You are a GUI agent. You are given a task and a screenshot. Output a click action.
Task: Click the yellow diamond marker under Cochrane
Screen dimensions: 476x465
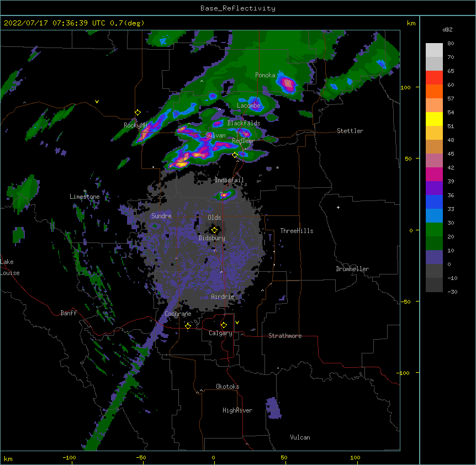pos(188,326)
